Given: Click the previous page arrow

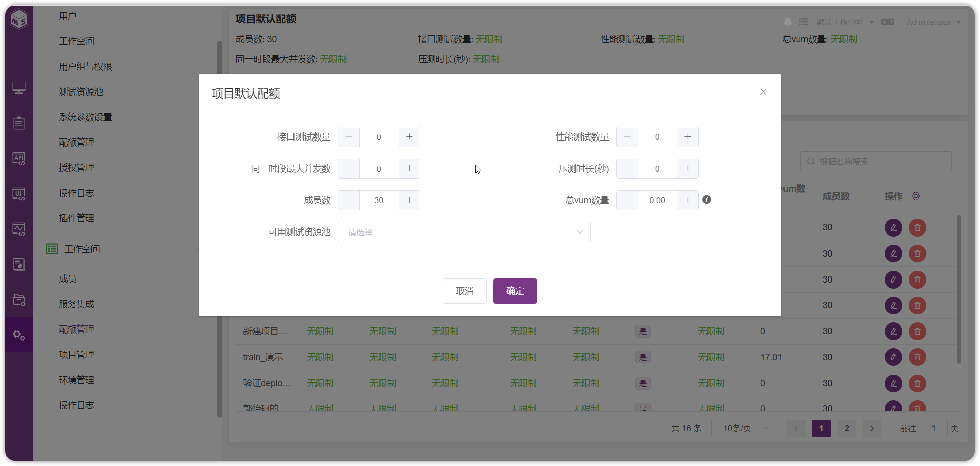Looking at the screenshot, I should pos(796,428).
